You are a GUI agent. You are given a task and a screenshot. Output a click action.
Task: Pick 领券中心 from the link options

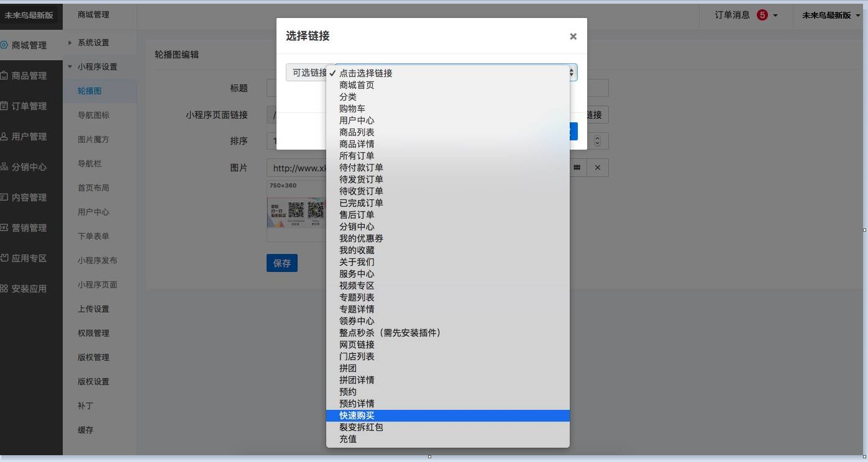tap(357, 321)
